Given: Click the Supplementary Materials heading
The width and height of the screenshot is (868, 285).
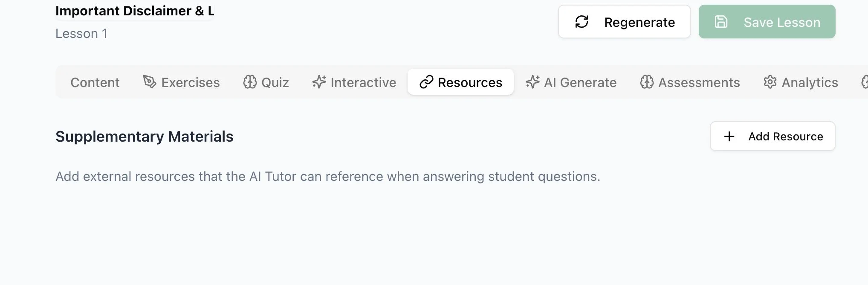Looking at the screenshot, I should (x=145, y=137).
